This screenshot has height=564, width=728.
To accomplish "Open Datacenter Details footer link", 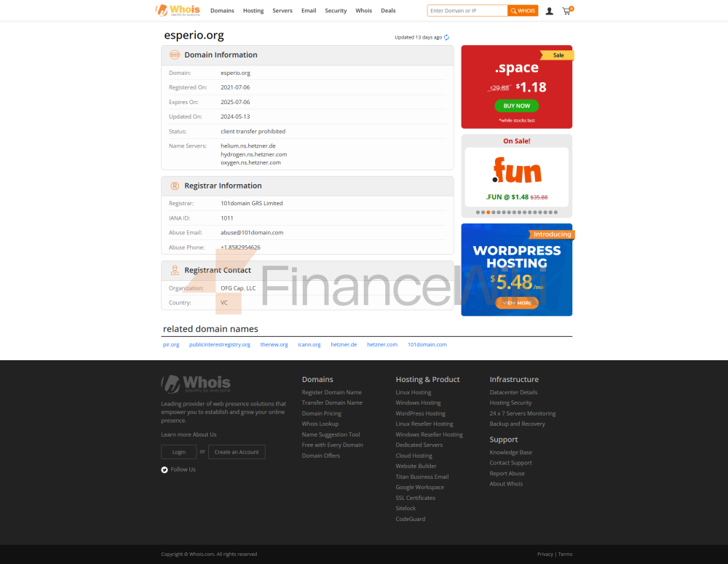I will coord(513,392).
